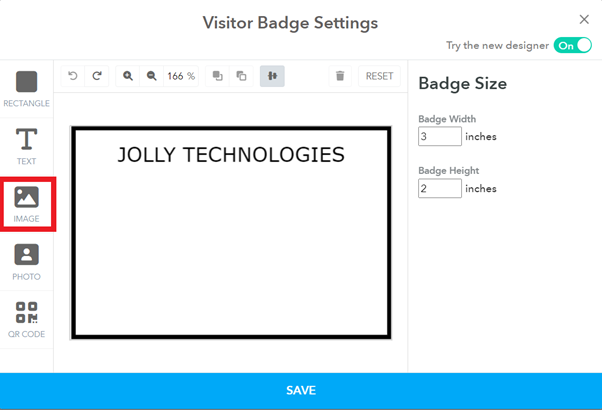Insert a Photo placeholder
Viewport: 602px width, 410px height.
pyautogui.click(x=27, y=260)
